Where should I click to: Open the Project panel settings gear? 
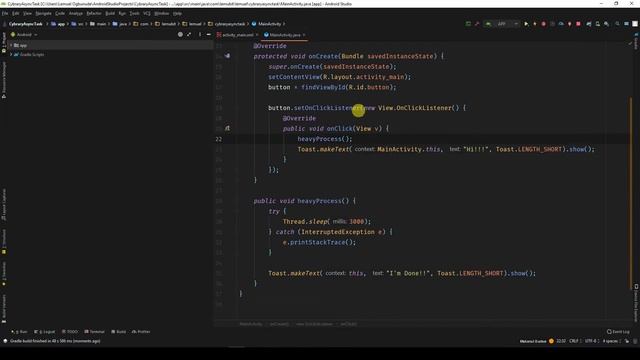[x=200, y=35]
